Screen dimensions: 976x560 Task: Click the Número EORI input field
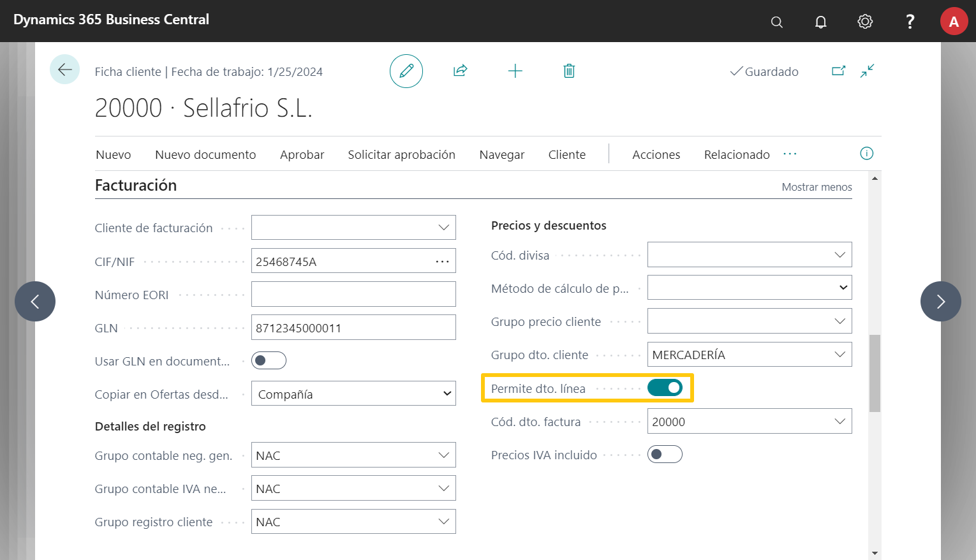coord(353,294)
